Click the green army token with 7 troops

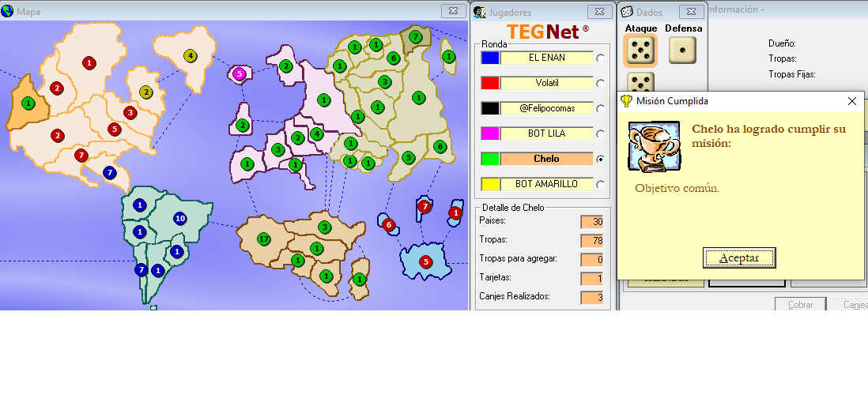pos(415,36)
